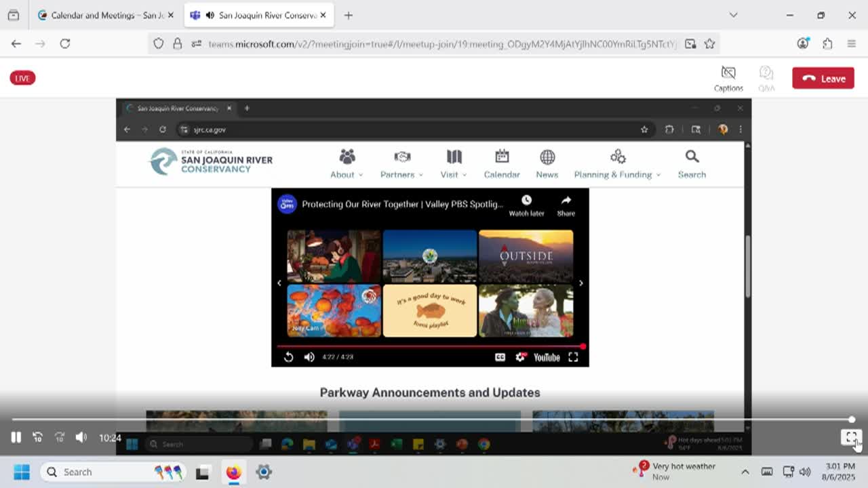This screenshot has width=868, height=488.
Task: Expand the Partners menu on shared site
Action: pos(401,164)
